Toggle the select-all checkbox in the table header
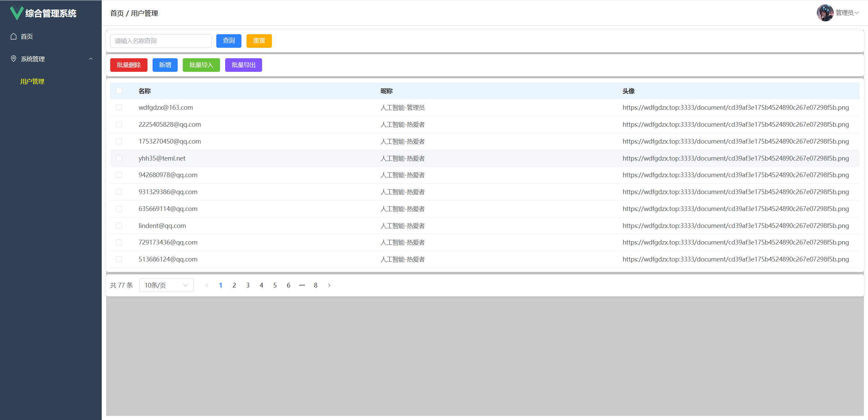Screen dimensions: 868x420 [119, 91]
